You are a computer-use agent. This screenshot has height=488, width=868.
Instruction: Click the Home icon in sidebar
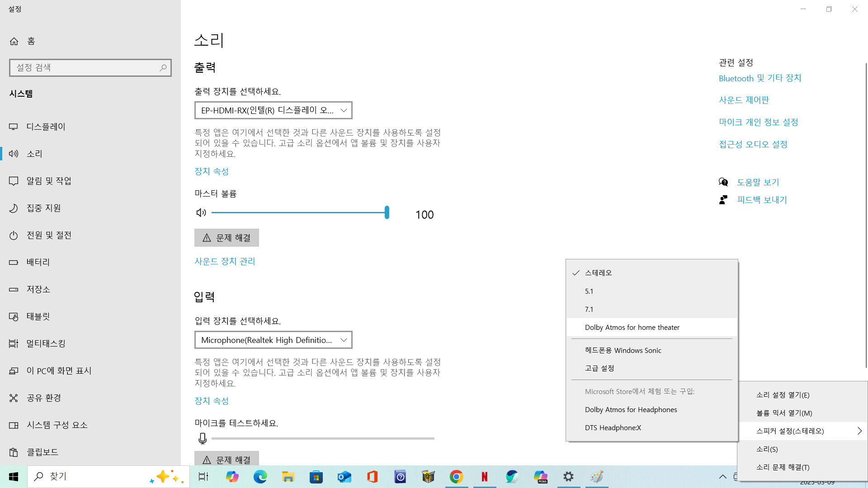(x=14, y=41)
